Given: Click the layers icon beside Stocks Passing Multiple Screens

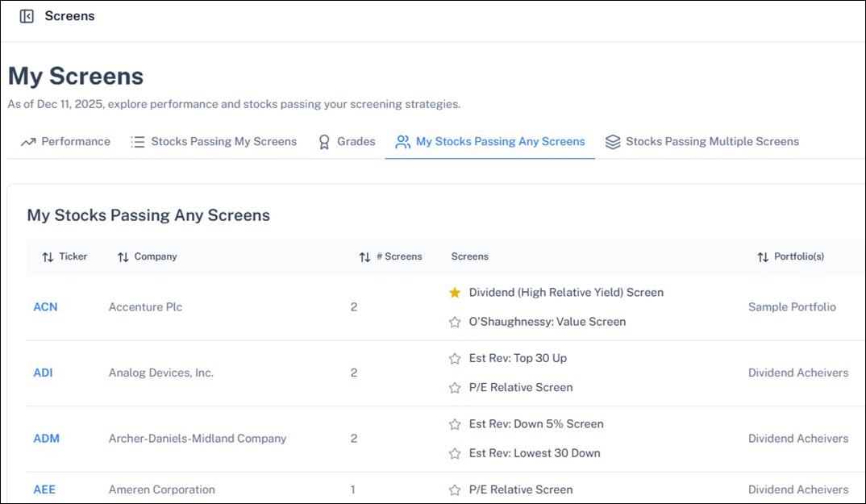Looking at the screenshot, I should click(613, 142).
